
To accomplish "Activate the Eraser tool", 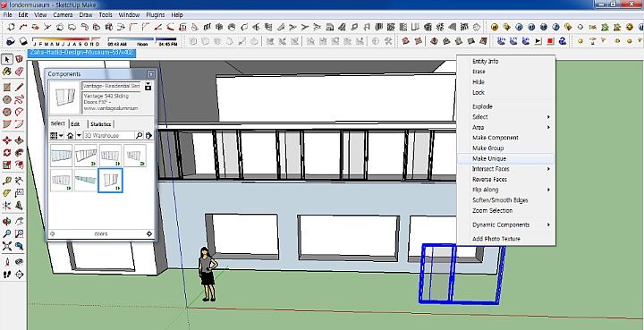I will click(x=19, y=72).
